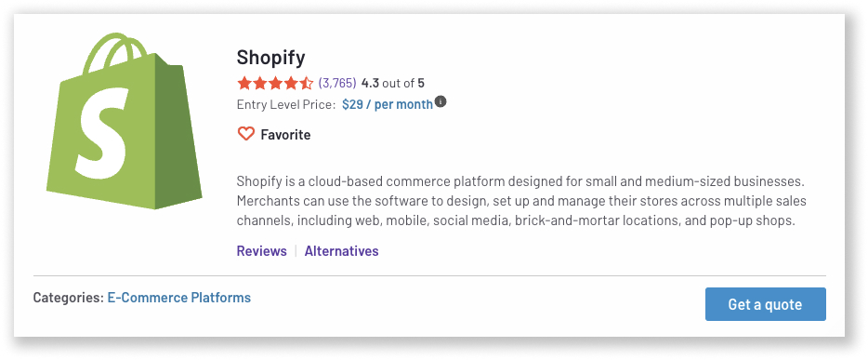The width and height of the screenshot is (868, 360).
Task: View the Alternatives link
Action: click(342, 251)
